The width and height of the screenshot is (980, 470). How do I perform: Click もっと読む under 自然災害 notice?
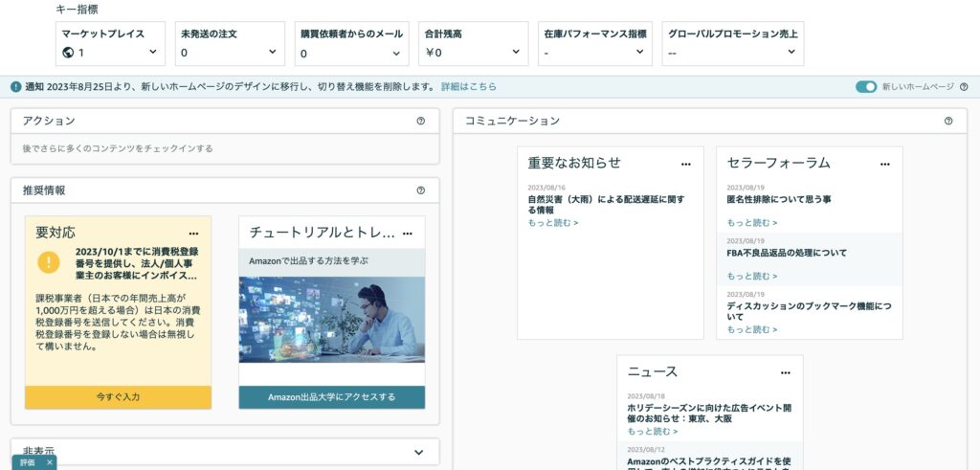553,222
